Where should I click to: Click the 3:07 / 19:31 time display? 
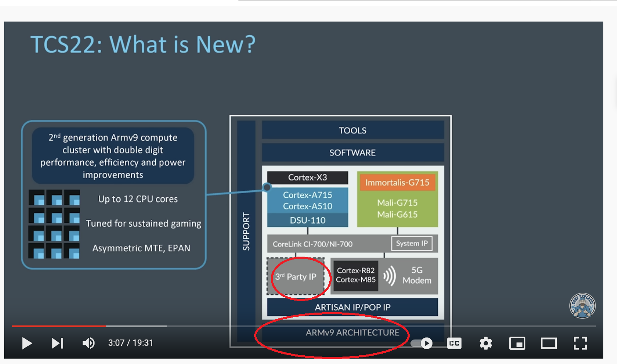click(x=131, y=343)
